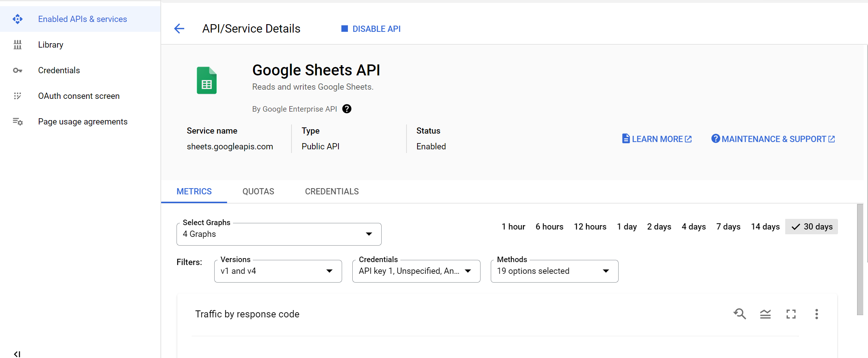Viewport: 868px width, 358px height.
Task: Open the Maintenance & Support link
Action: pyautogui.click(x=773, y=139)
